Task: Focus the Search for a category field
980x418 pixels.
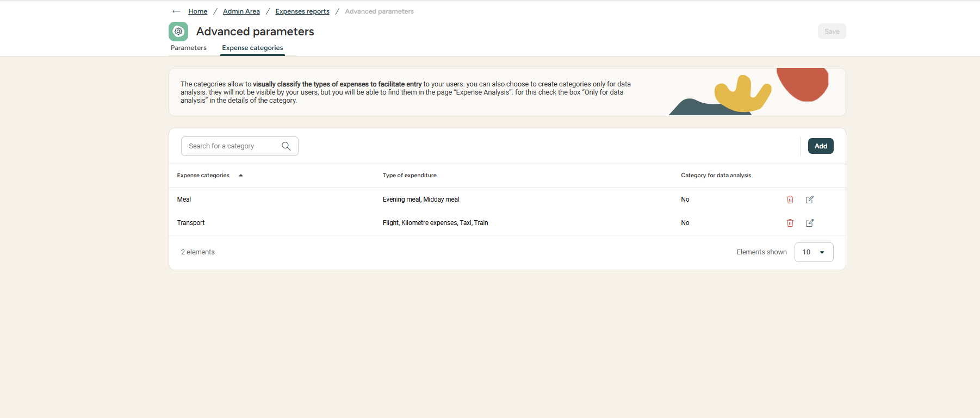Action: pos(231,146)
